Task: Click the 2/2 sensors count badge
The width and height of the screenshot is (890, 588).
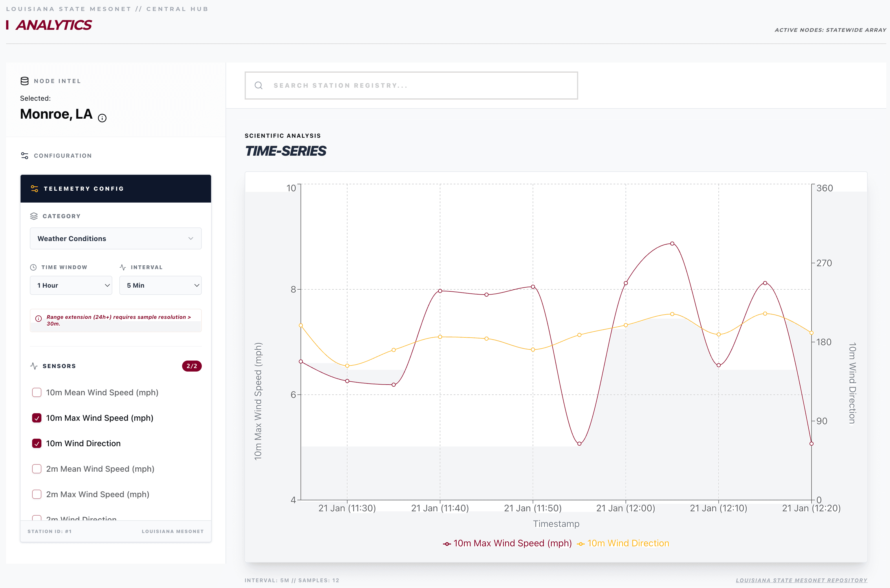Action: point(192,366)
